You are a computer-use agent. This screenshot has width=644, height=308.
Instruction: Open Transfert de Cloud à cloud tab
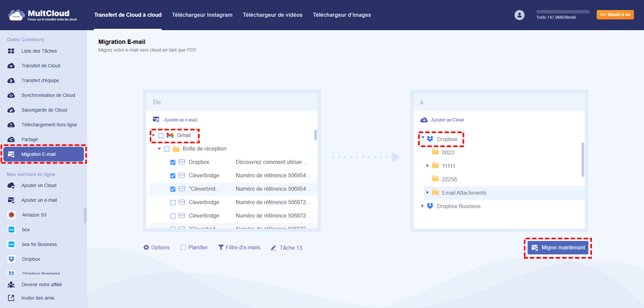point(128,15)
